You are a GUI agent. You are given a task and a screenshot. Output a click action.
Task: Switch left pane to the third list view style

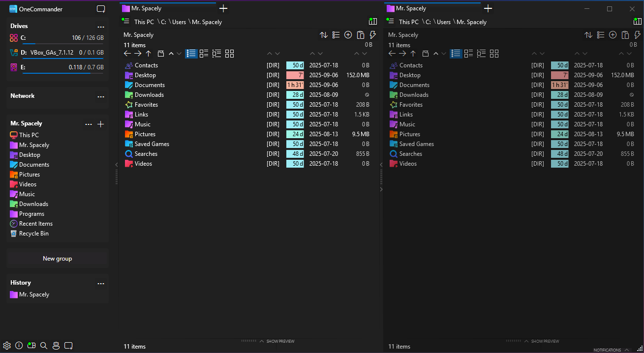click(216, 54)
